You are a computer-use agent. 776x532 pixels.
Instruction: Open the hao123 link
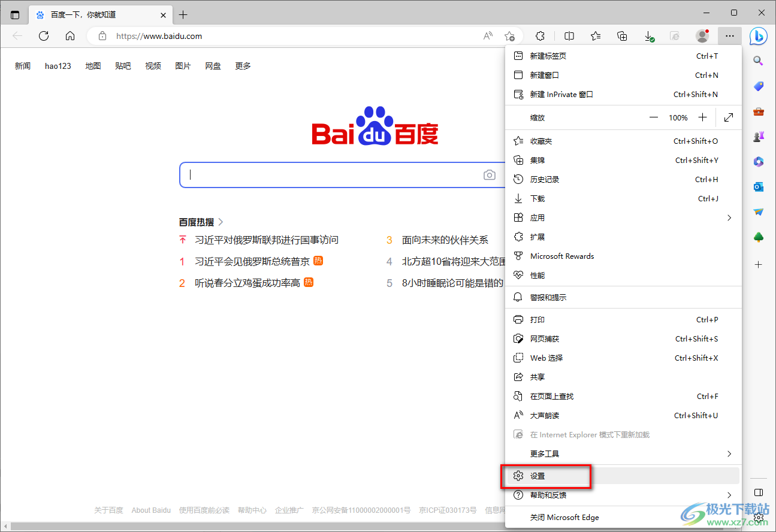pos(58,66)
